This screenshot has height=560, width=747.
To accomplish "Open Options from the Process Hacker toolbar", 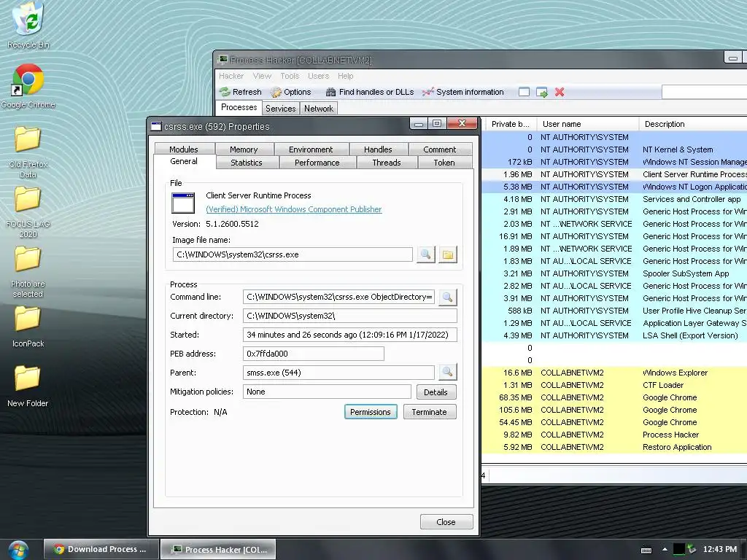I will [290, 92].
